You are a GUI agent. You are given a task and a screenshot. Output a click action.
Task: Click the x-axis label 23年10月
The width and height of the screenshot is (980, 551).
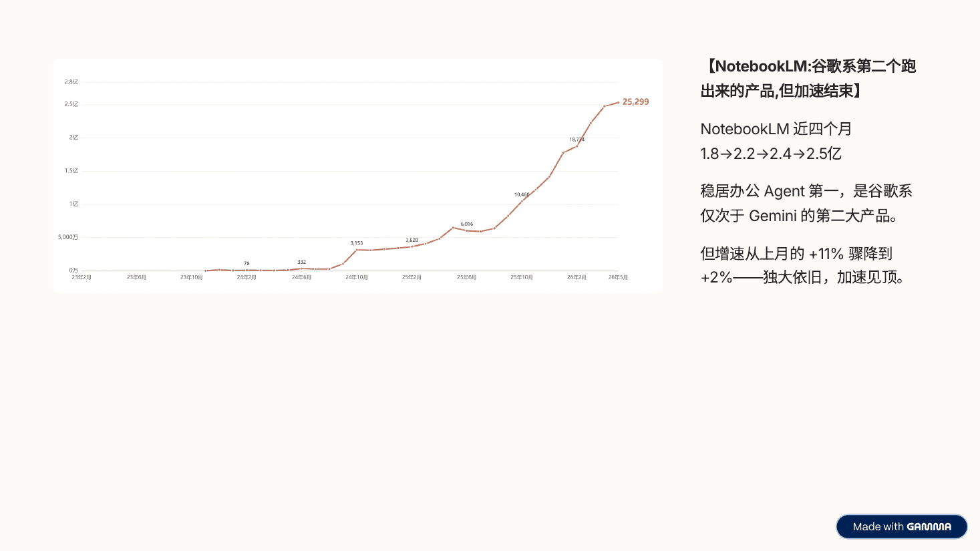point(192,277)
